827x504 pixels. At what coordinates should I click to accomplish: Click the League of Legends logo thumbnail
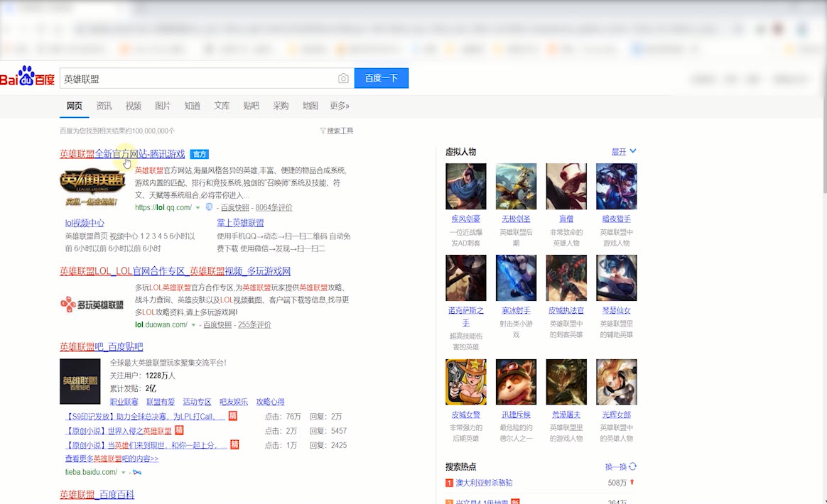tap(92, 187)
